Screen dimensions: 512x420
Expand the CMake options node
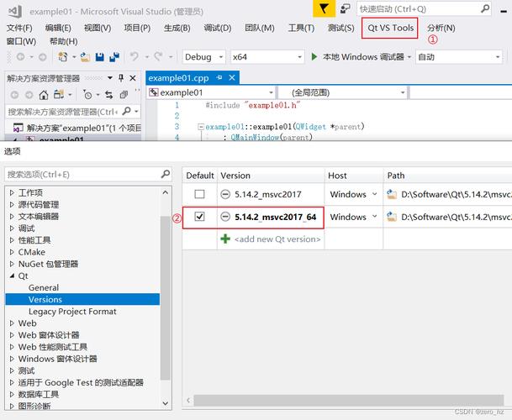point(12,252)
